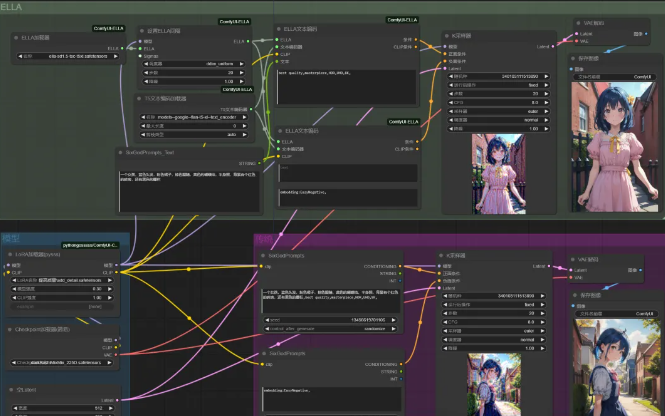Open the ella-sd1.5-tsc-t5xl.safetensors model combo
The image size is (665, 416).
click(68, 56)
